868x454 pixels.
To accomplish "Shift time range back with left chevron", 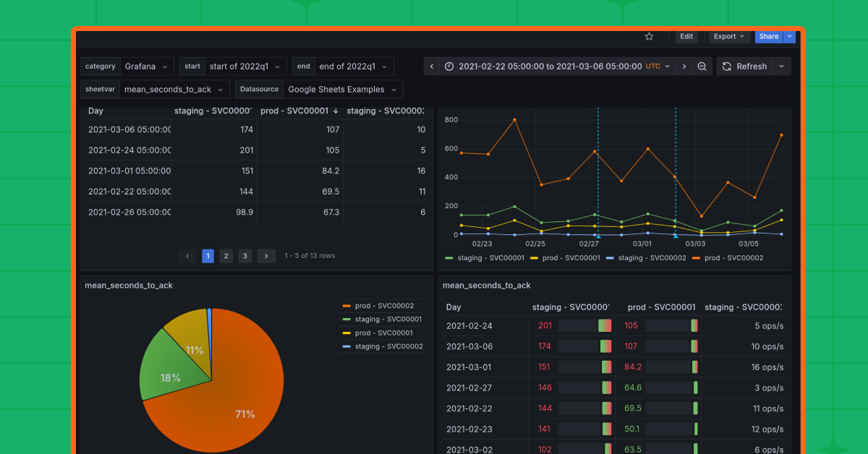I will (x=431, y=66).
